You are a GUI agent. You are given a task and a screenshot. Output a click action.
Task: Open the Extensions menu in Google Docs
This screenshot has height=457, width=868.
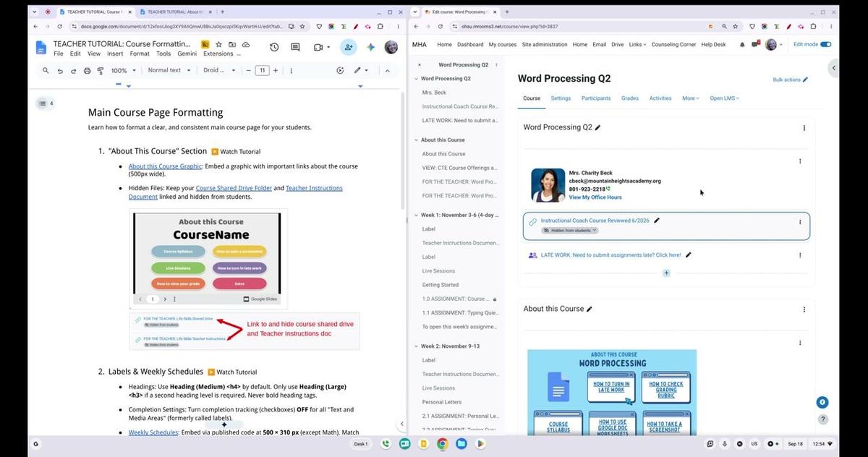click(x=218, y=54)
